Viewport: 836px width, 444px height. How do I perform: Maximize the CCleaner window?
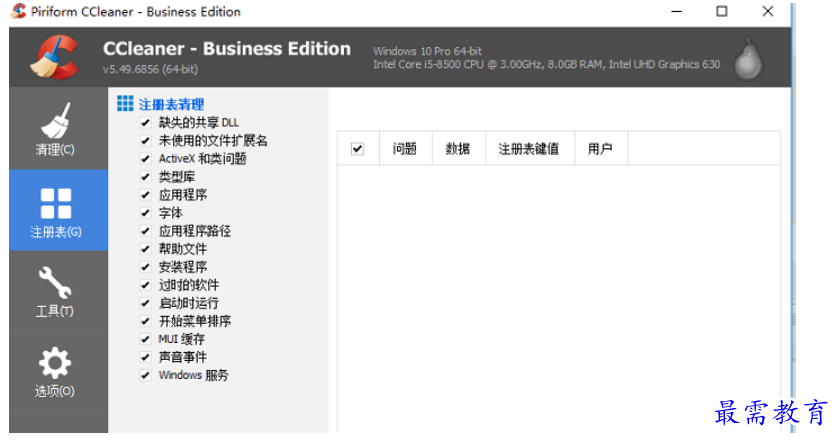[721, 11]
